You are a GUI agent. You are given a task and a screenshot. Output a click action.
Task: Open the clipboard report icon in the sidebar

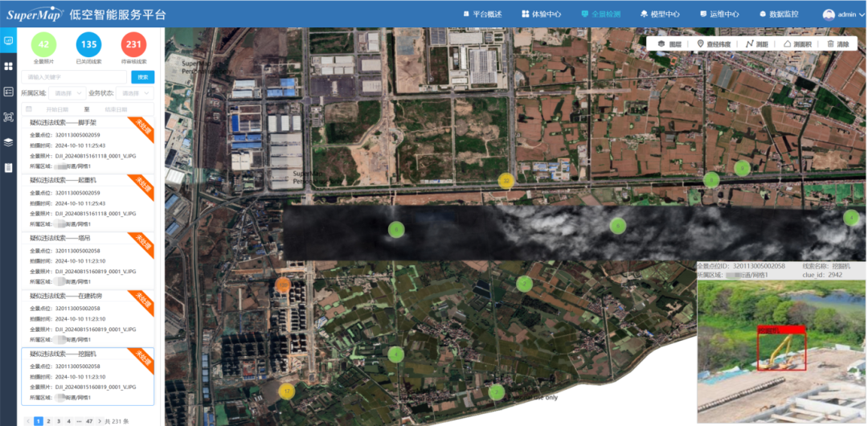click(8, 167)
